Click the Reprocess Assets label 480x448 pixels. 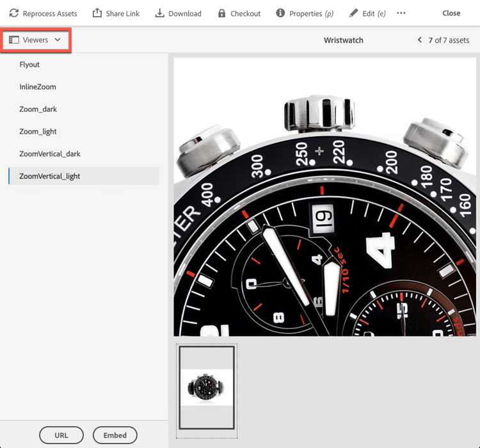[x=50, y=13]
